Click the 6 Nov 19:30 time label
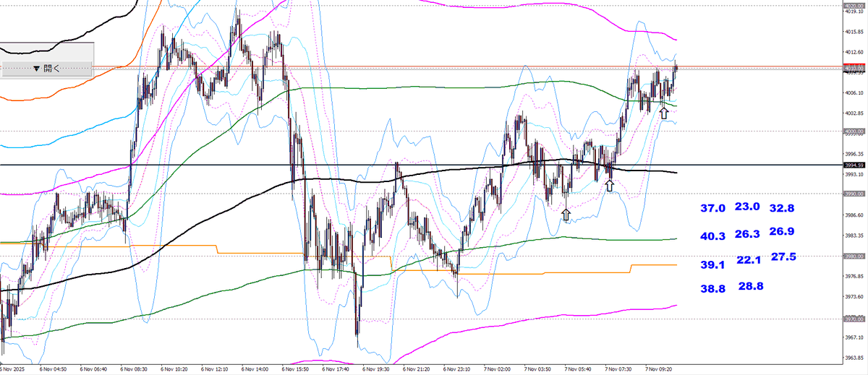The height and width of the screenshot is (375, 868). point(377,368)
